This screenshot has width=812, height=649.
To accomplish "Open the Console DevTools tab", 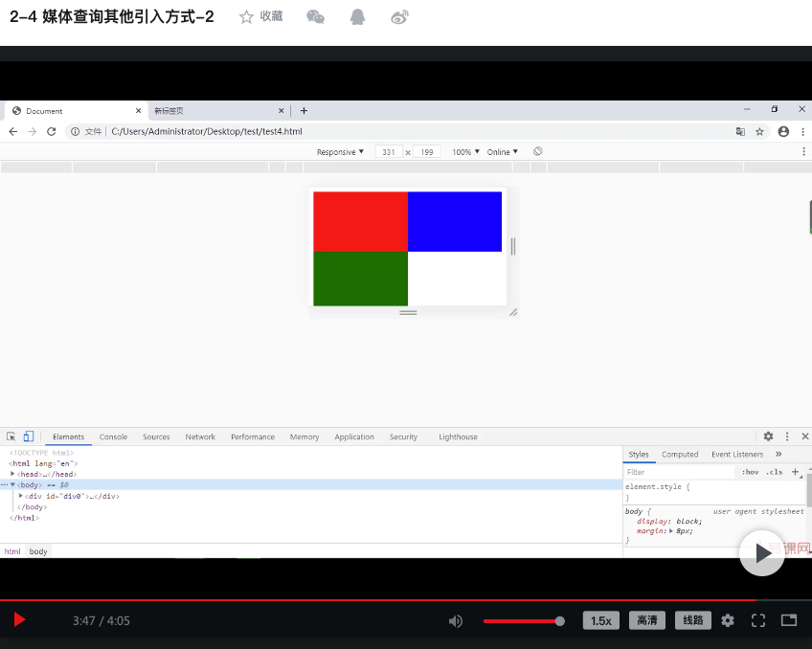I will [x=113, y=436].
